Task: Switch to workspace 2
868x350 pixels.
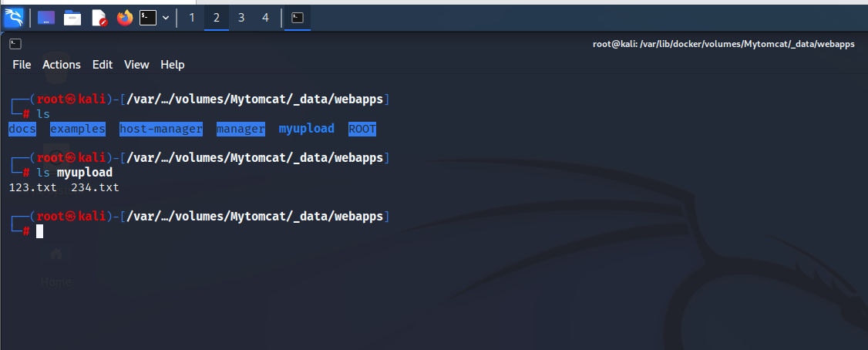Action: (x=217, y=18)
